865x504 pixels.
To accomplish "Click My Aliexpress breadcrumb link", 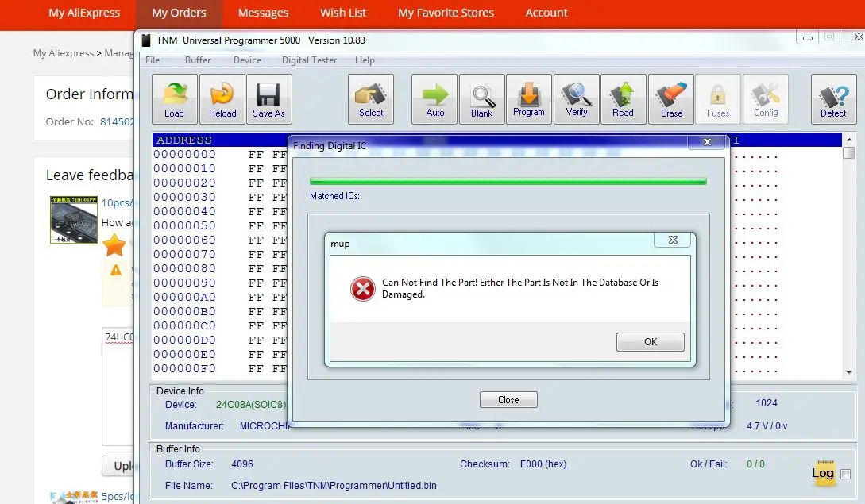I will click(64, 53).
